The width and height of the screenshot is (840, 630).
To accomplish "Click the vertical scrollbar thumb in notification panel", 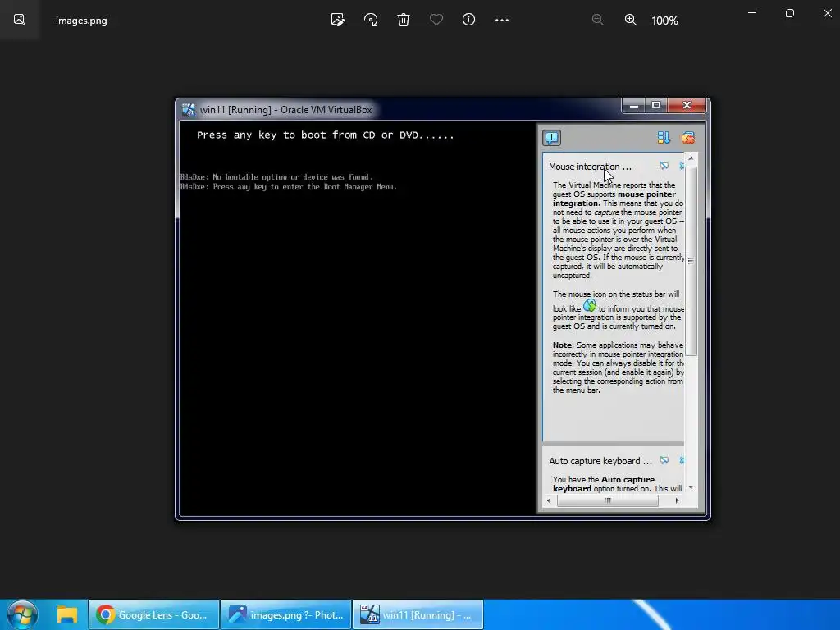I will coord(691,261).
